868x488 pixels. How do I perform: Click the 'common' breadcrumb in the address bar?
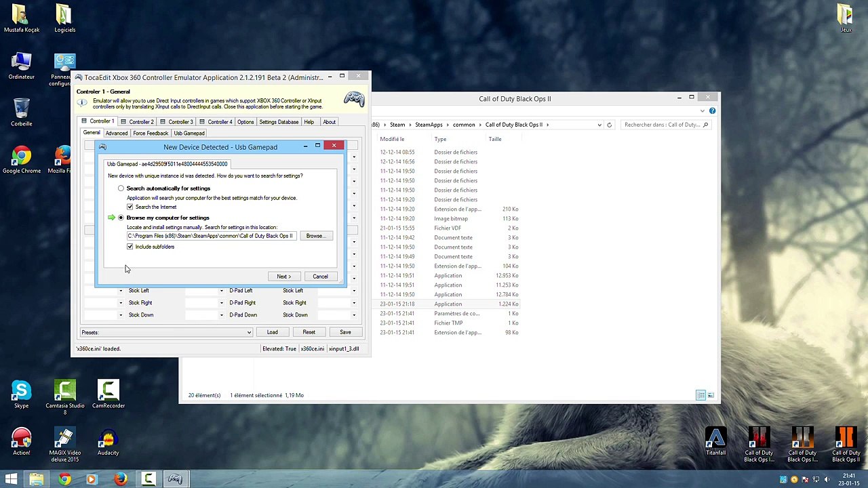[464, 125]
